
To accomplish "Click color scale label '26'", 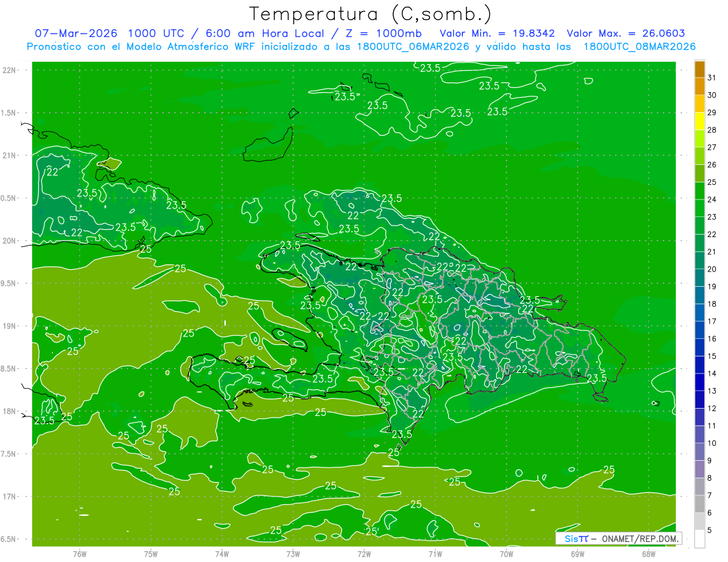I will click(712, 164).
